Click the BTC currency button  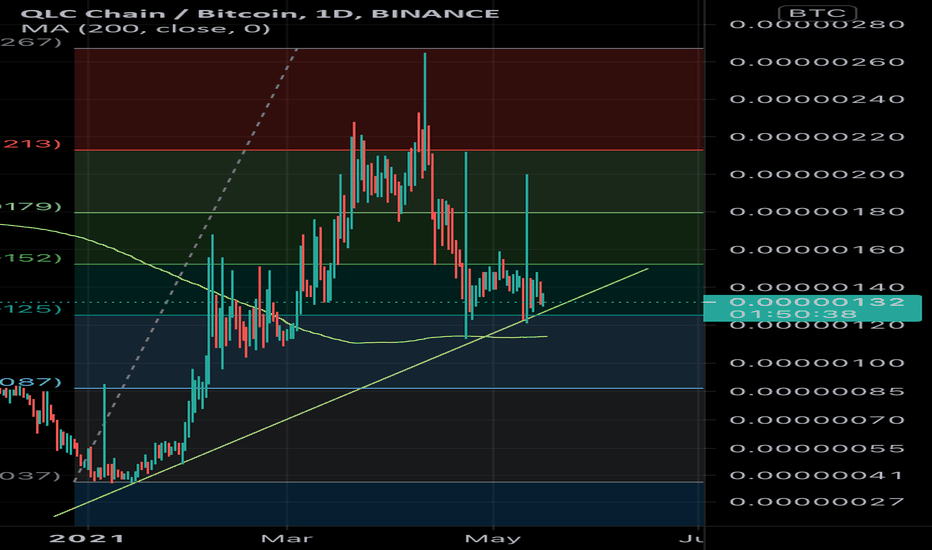tap(818, 12)
